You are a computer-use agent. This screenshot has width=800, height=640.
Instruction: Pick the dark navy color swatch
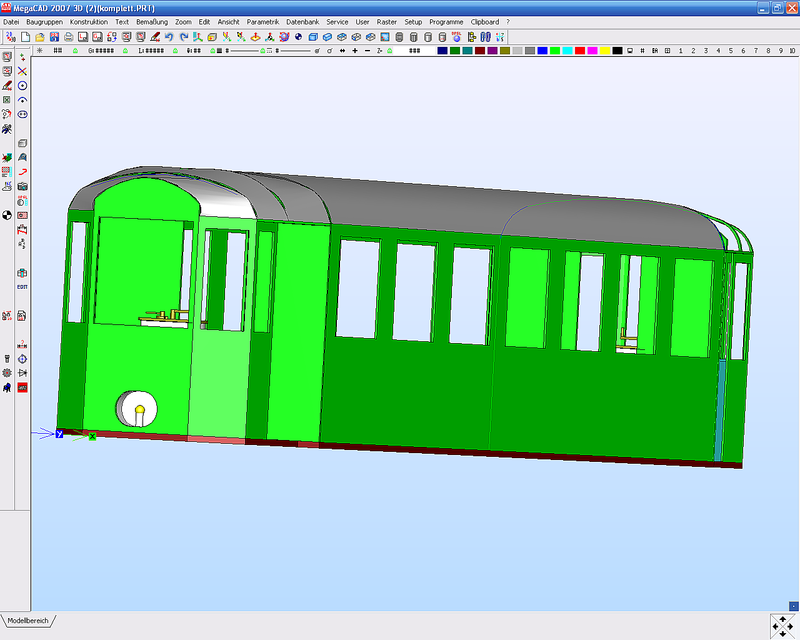[x=442, y=51]
